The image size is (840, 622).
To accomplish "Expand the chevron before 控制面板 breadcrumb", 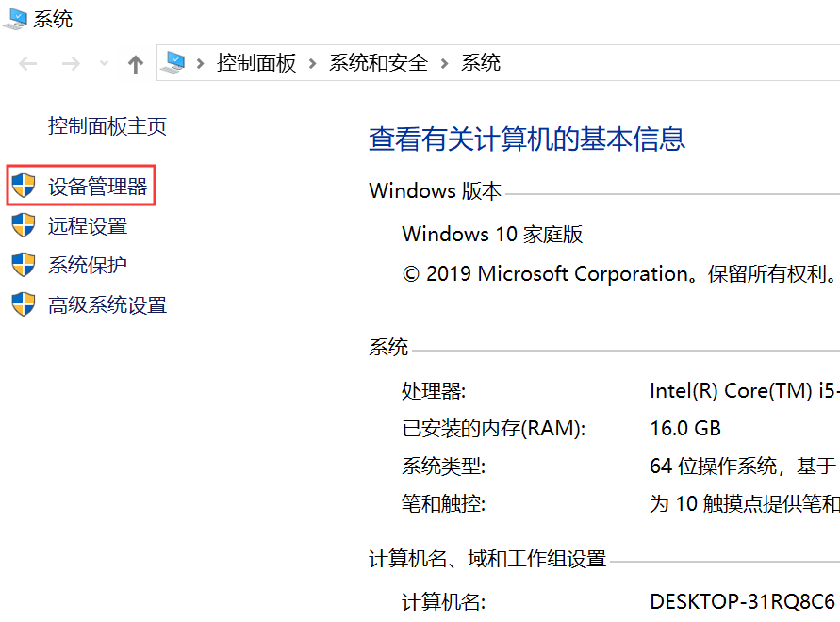I will [x=201, y=64].
